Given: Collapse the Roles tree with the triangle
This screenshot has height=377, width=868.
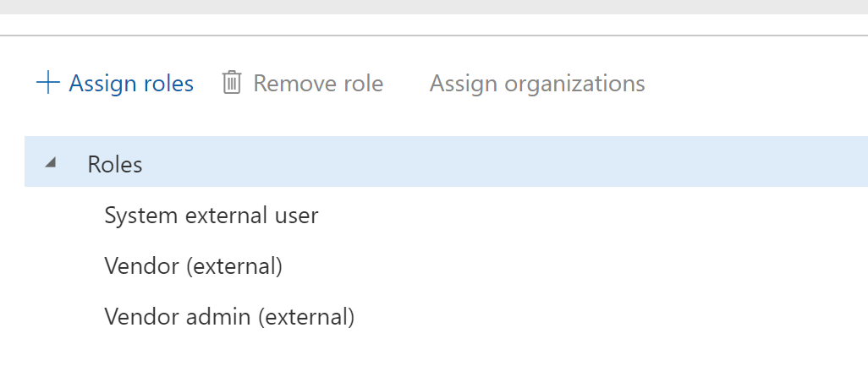Looking at the screenshot, I should coord(51,163).
